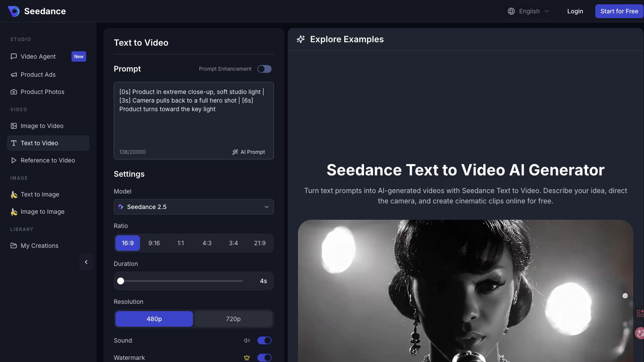Choose the 4:3 aspect ratio
This screenshot has width=644, height=362.
[207, 243]
